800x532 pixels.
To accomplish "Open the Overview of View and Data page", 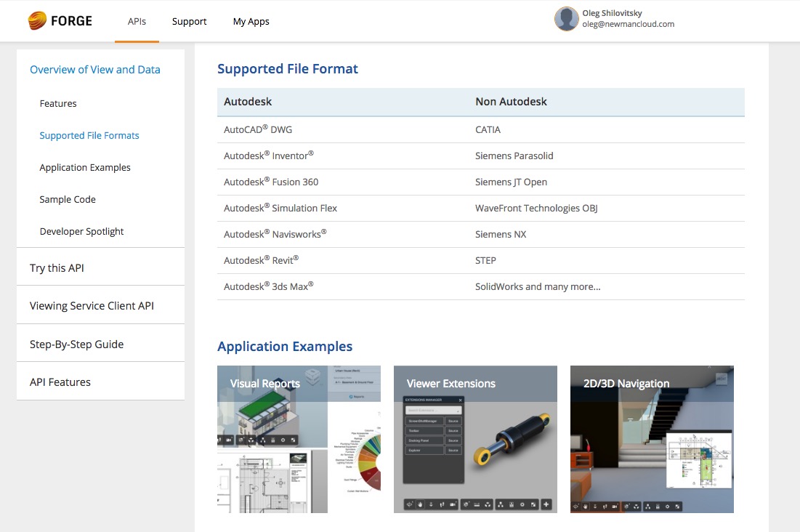I will 95,69.
